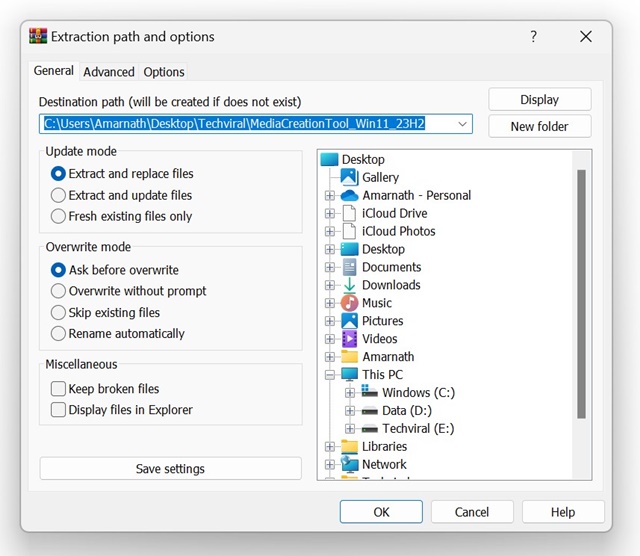The image size is (640, 556).
Task: Click the Amarnath yellow folder icon
Action: [349, 356]
